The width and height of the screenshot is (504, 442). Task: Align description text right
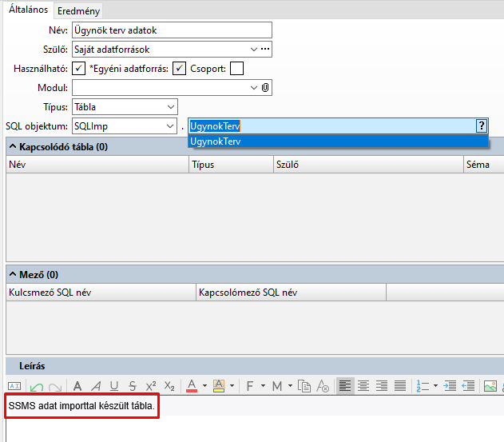[382, 386]
